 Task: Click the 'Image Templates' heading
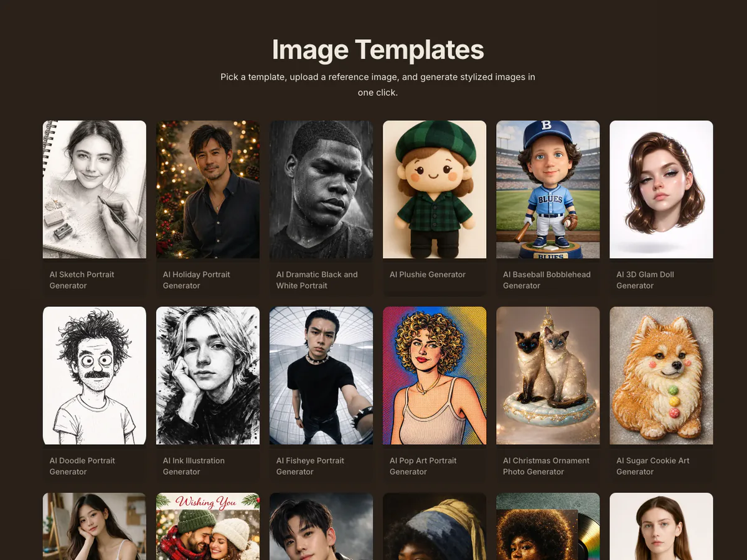click(x=378, y=50)
